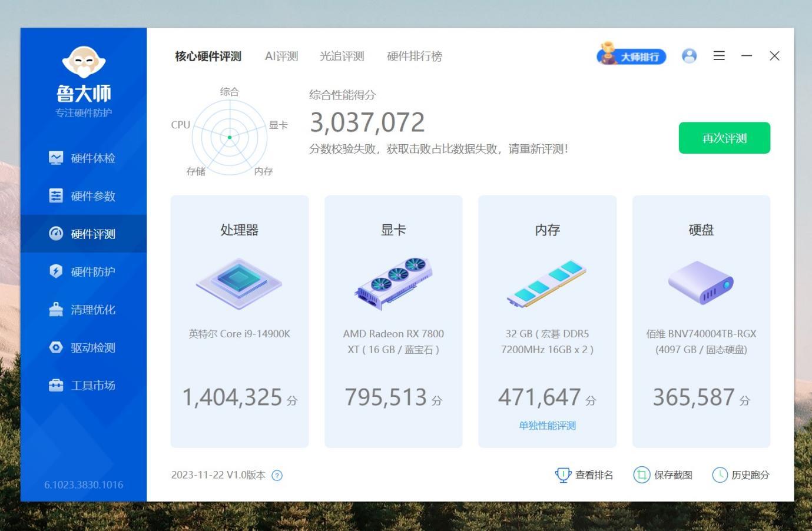Click the AMD Radeon RX 7800 XT text
This screenshot has width=812, height=531.
(x=393, y=341)
